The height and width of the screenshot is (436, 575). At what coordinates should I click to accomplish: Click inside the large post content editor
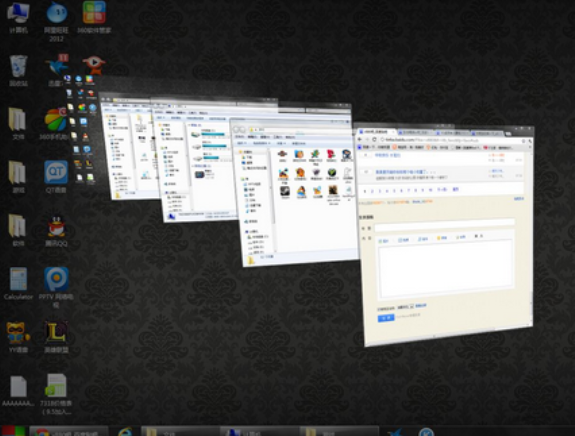[446, 270]
